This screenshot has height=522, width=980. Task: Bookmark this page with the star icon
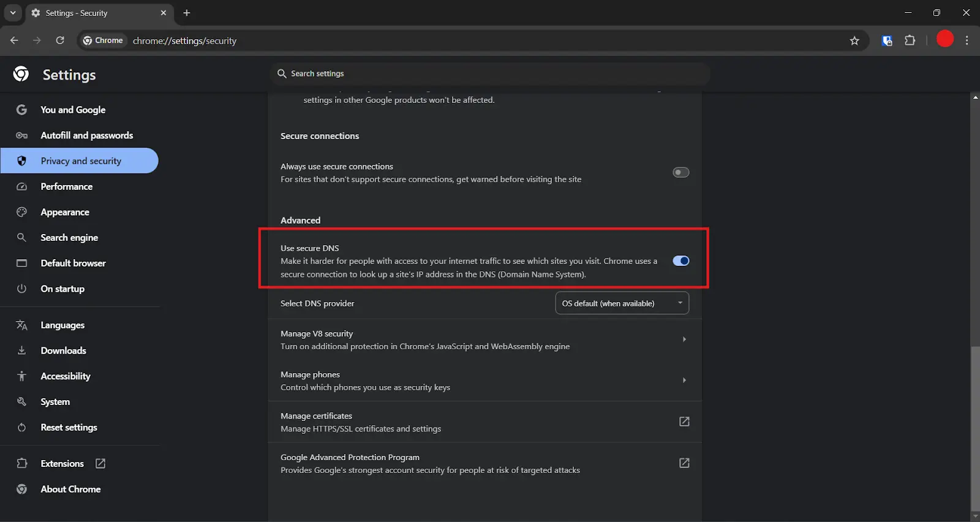point(854,41)
